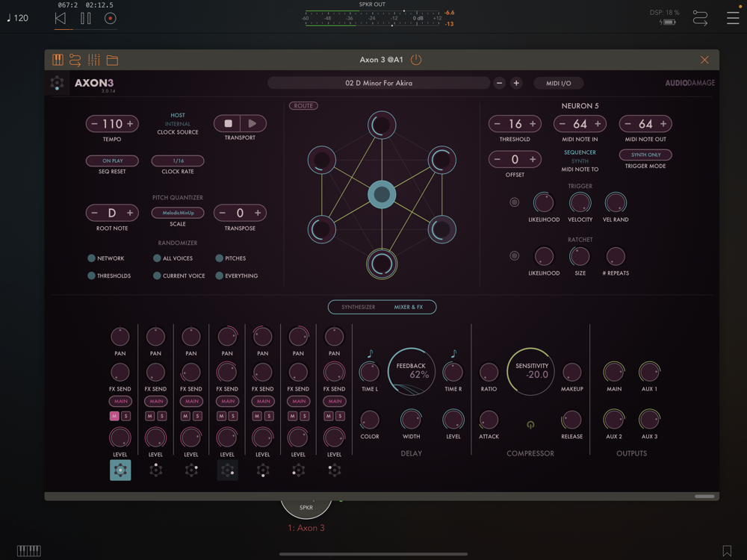Screen dimensions: 747x560
Task: Open seventh channel MAIN output selector
Action: pos(335,402)
